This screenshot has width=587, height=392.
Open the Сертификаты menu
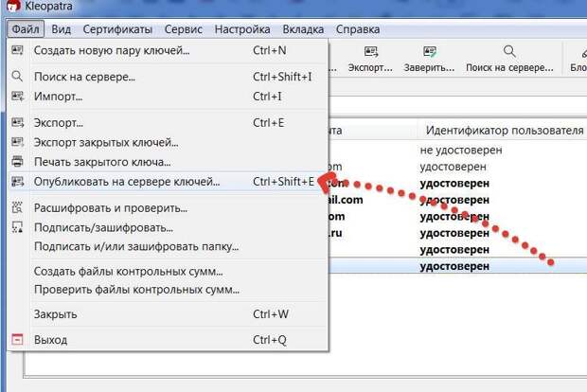tap(117, 29)
